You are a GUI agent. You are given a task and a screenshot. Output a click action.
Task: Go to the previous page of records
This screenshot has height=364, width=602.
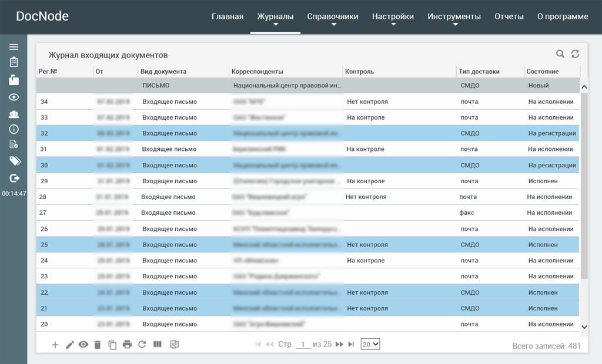(x=269, y=345)
